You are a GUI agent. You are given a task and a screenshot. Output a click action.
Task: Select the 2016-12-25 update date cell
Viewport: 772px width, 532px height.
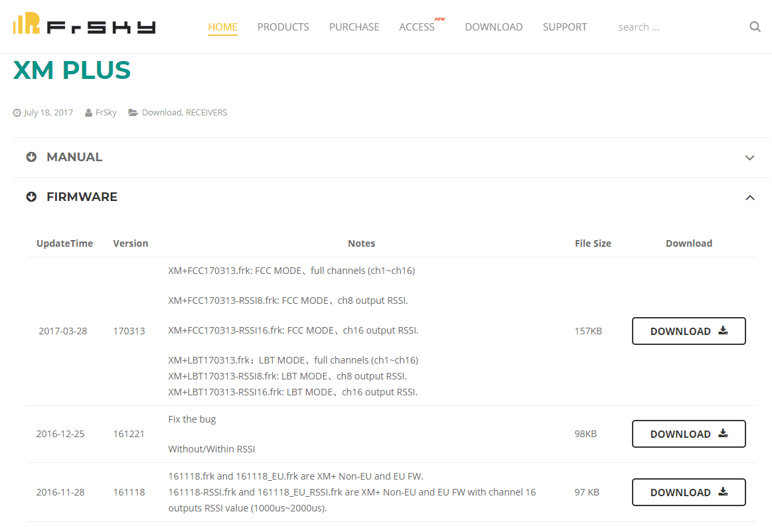[x=60, y=434]
